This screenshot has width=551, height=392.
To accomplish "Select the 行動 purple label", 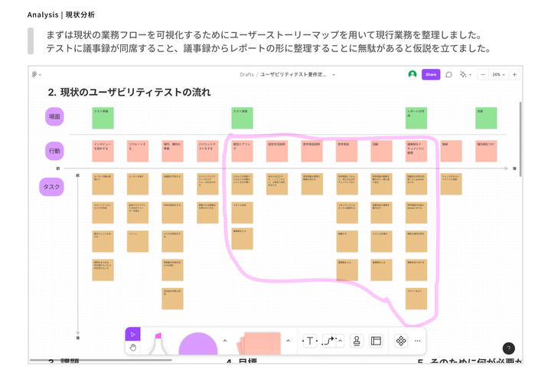I will 54,151.
